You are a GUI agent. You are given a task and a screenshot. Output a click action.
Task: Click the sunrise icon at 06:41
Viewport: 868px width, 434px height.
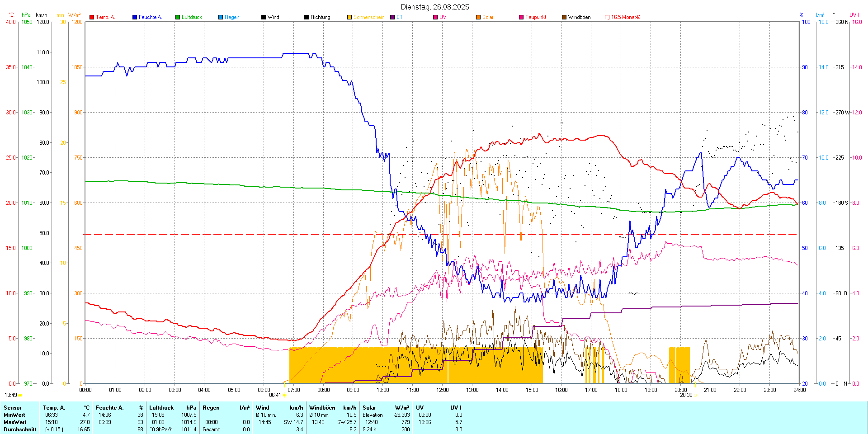284,395
